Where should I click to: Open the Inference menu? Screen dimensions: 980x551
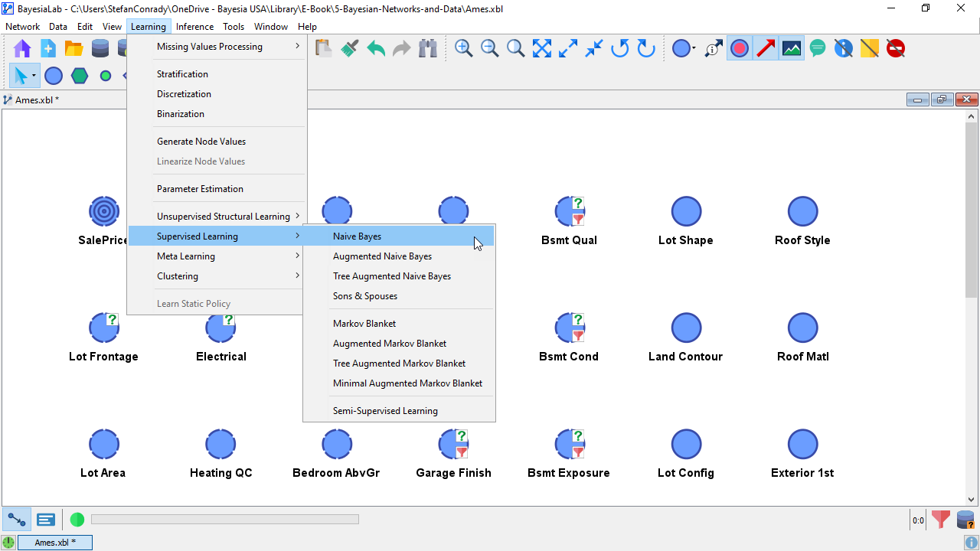(194, 27)
